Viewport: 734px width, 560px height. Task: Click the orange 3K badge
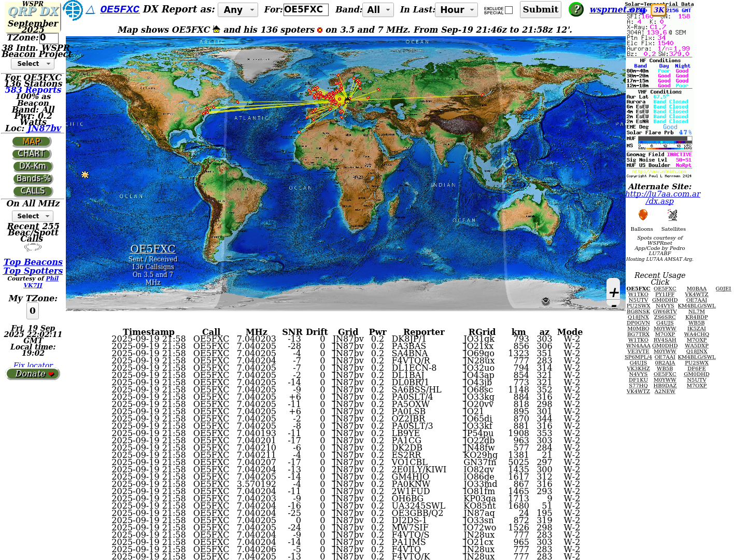pyautogui.click(x=658, y=10)
